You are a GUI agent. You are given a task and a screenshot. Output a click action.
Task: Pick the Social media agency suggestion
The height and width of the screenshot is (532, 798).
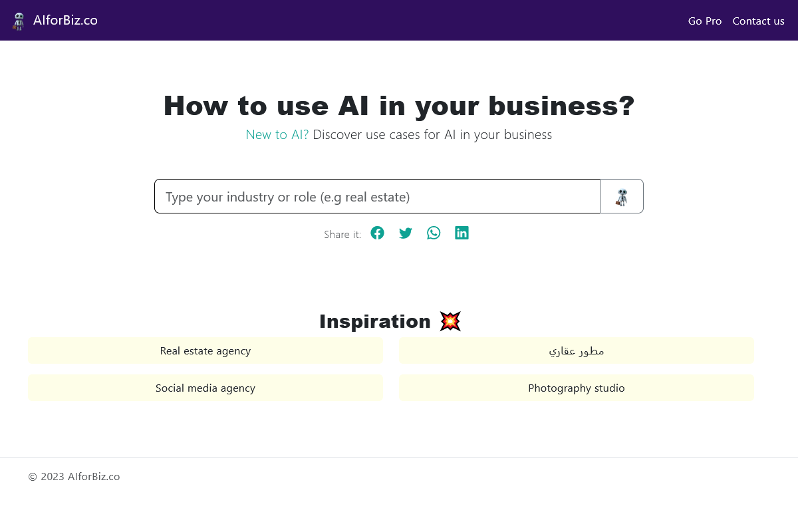205,388
